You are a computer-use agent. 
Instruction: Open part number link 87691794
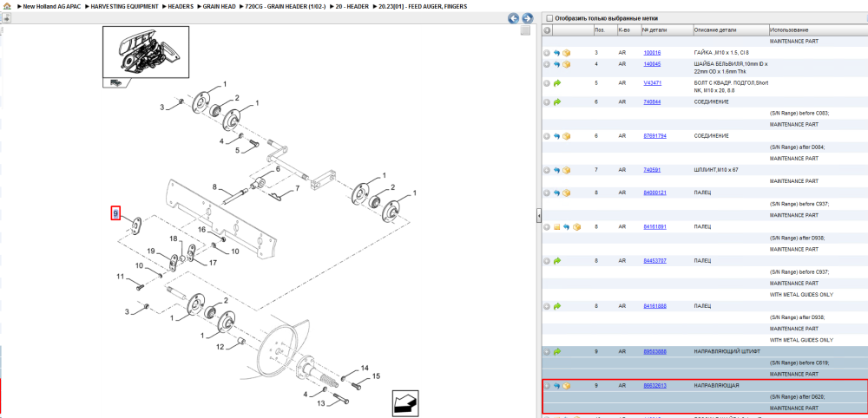(654, 136)
